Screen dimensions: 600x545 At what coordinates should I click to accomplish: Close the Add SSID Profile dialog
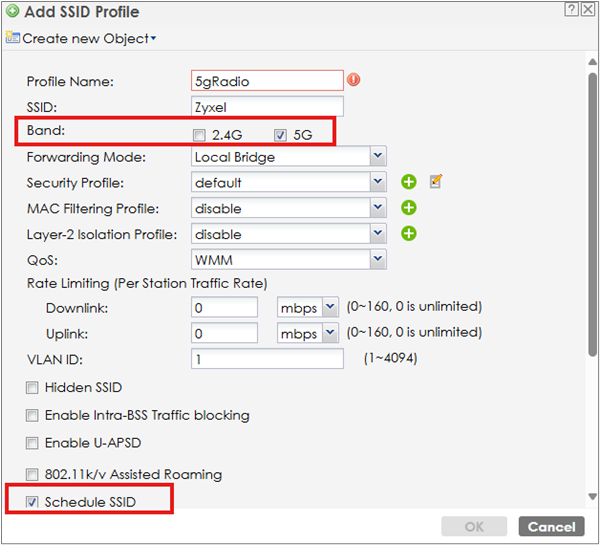[588, 9]
